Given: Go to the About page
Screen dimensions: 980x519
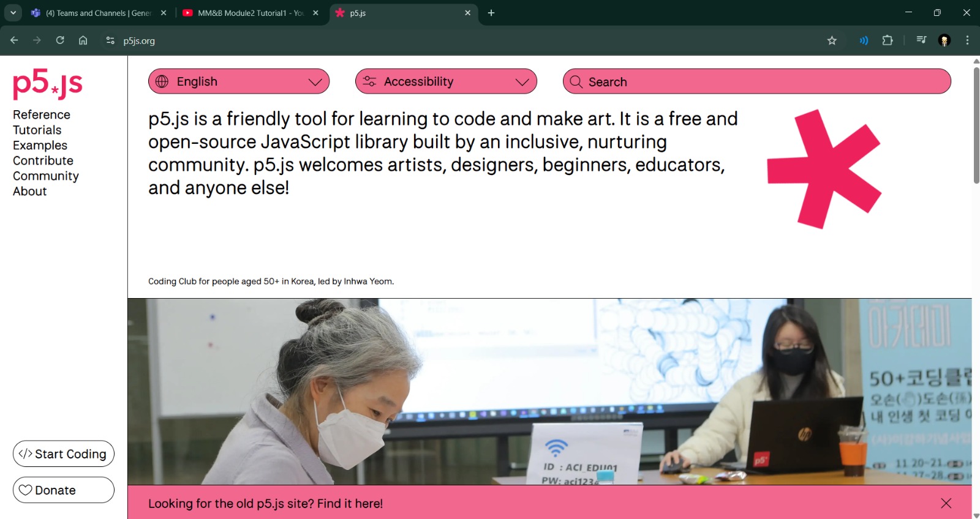Looking at the screenshot, I should (x=30, y=191).
